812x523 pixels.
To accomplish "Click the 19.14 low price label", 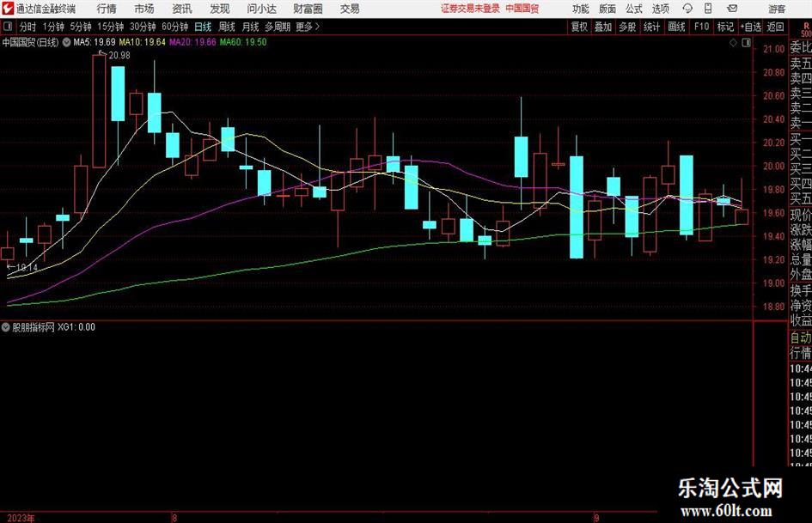I will [x=27, y=267].
